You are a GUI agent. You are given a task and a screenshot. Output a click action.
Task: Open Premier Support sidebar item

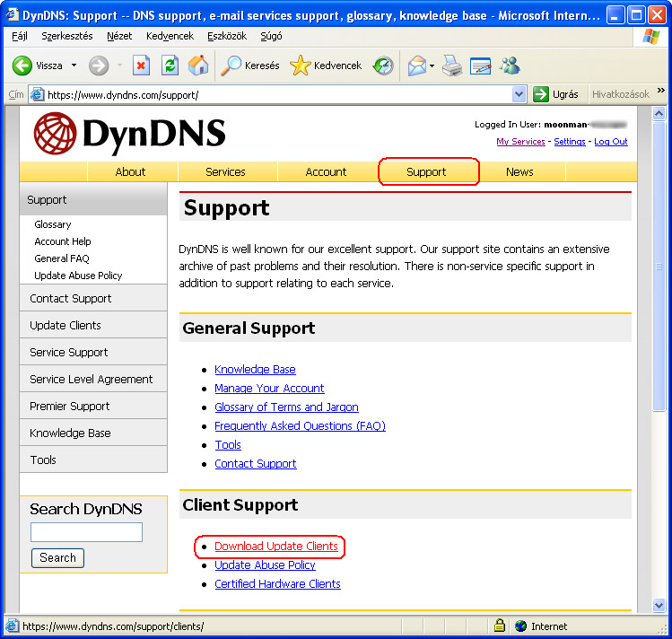(93, 407)
